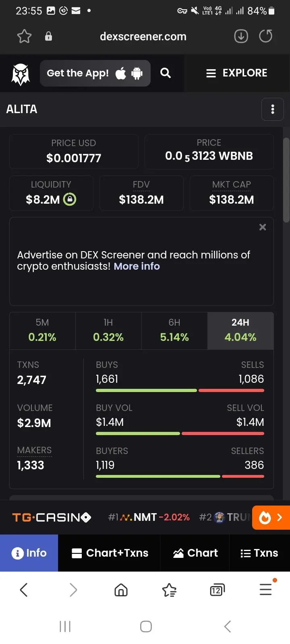Tap the browser download icon

[241, 36]
